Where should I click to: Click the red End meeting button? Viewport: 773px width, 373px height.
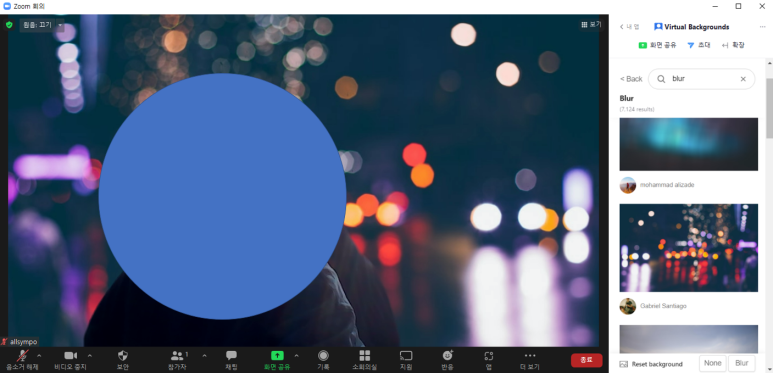point(587,360)
